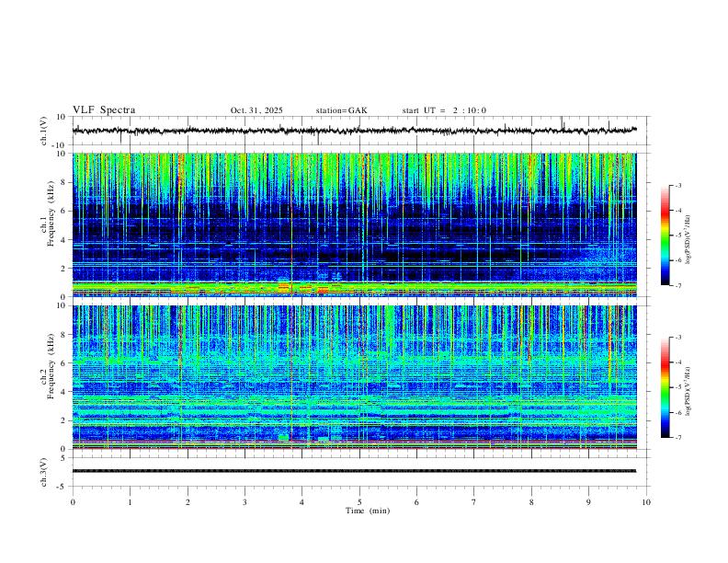The width and height of the screenshot is (728, 563).
Task: Click the "0" tick on the time axis
Action: click(x=73, y=502)
